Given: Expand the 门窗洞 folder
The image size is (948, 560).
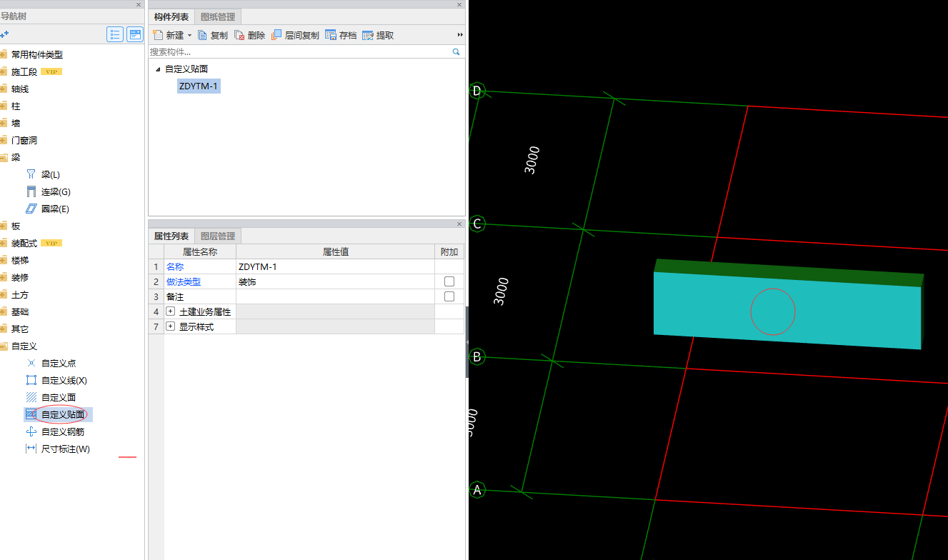Looking at the screenshot, I should point(3,140).
